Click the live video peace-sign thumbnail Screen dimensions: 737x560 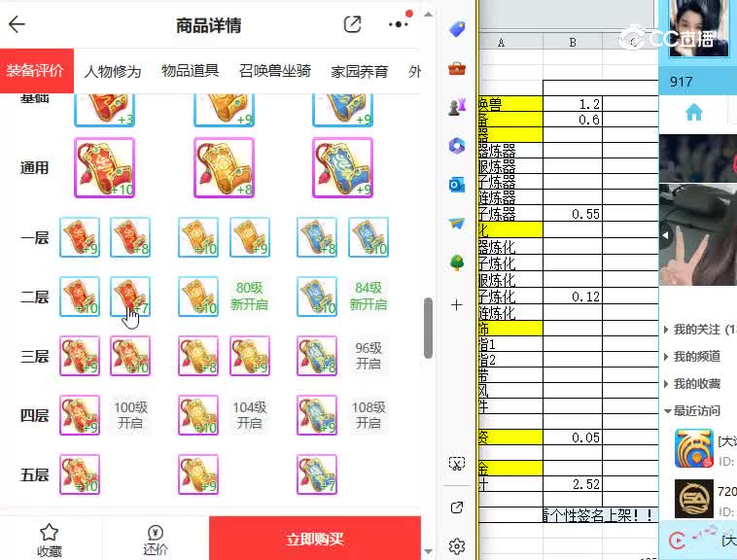[698, 234]
